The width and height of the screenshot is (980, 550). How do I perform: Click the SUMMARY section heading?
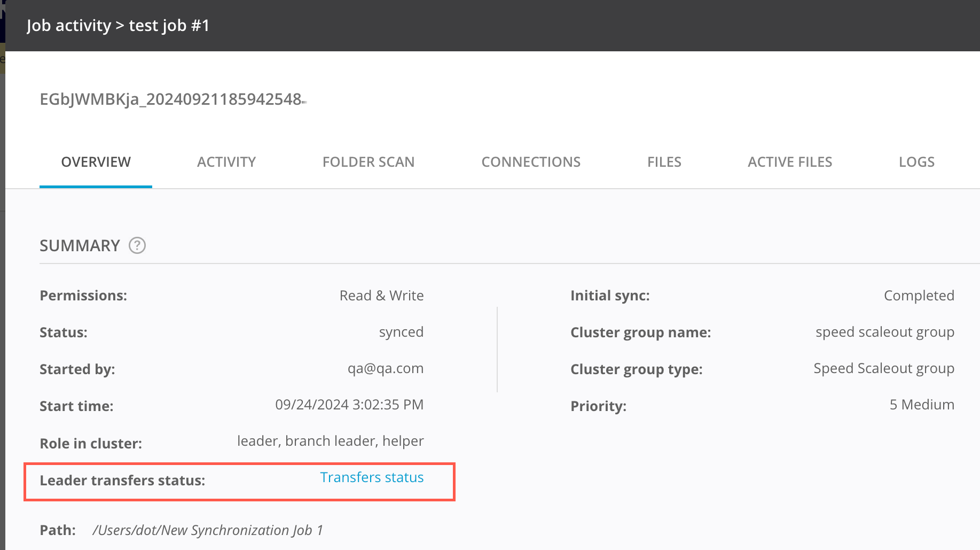tap(80, 246)
